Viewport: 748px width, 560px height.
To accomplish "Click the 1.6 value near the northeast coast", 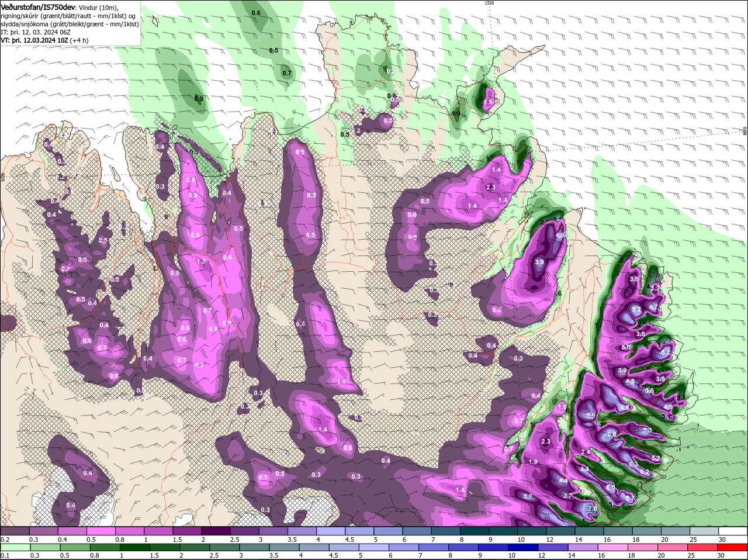I will click(489, 102).
